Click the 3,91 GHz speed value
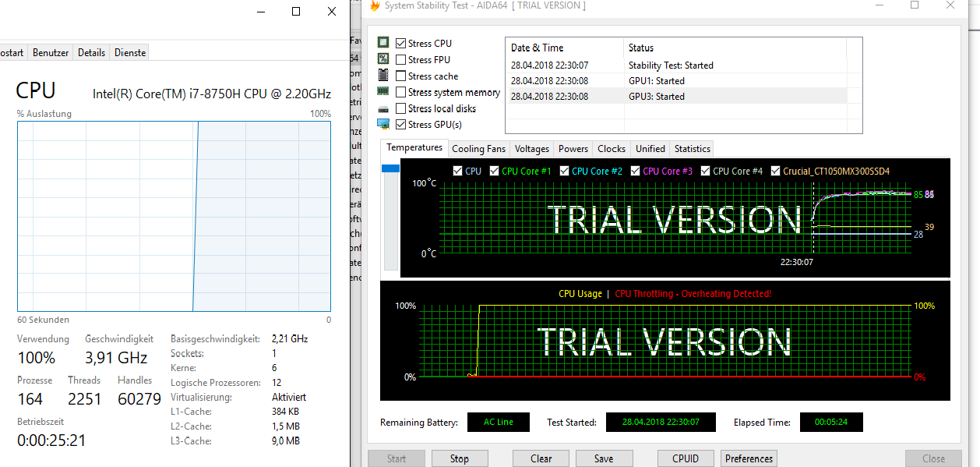Viewport: 980px width, 467px height. [116, 358]
